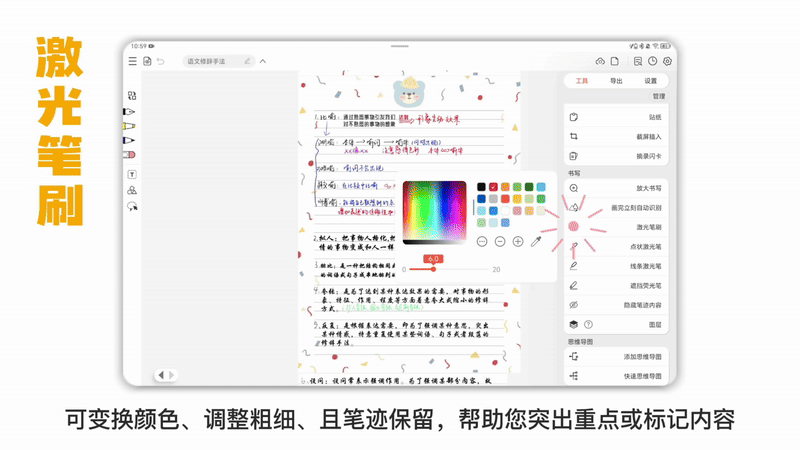
Task: Select the yellow highlighter pen tool
Action: click(x=130, y=126)
